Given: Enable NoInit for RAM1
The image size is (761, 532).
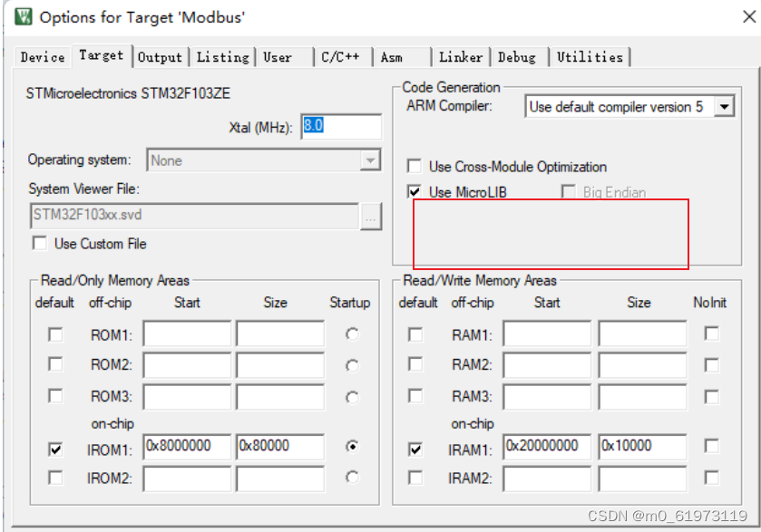Looking at the screenshot, I should (x=711, y=334).
